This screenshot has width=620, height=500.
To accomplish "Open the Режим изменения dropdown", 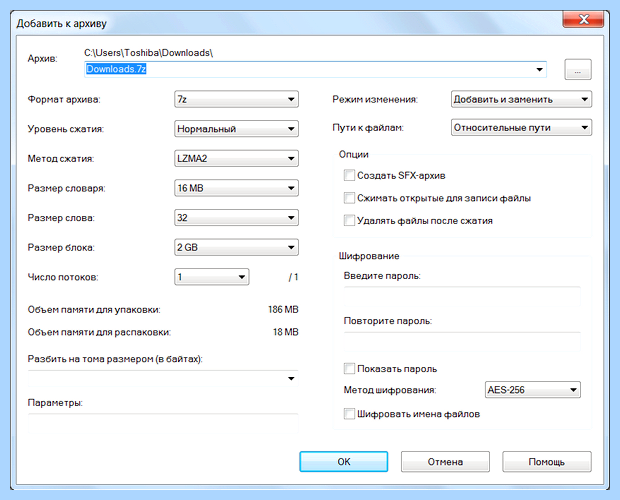I will (521, 99).
